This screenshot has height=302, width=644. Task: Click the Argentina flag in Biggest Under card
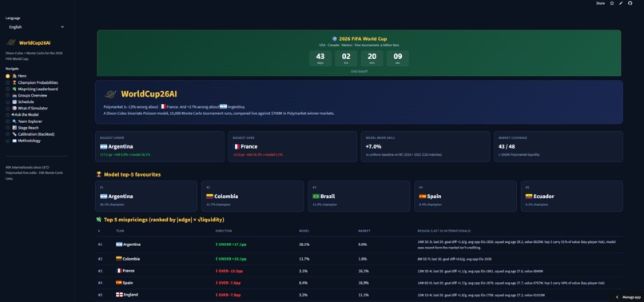coord(104,147)
